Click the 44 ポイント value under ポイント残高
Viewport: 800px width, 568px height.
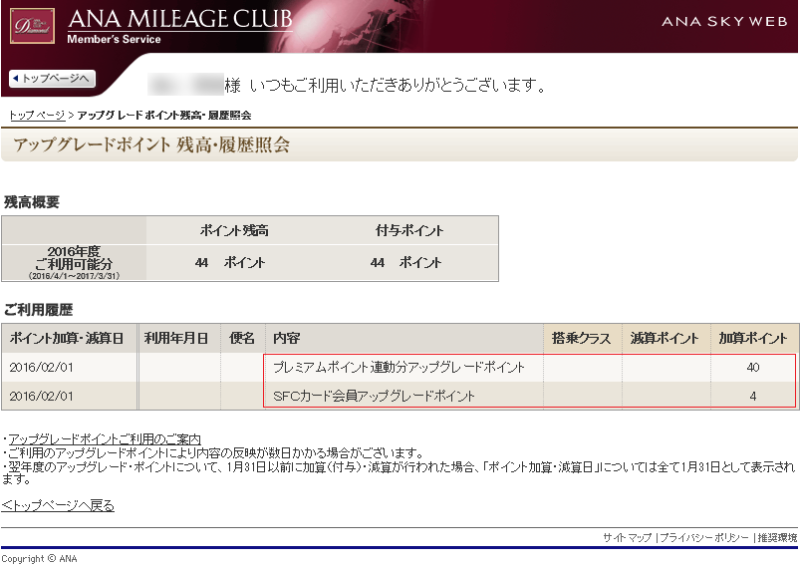point(230,262)
